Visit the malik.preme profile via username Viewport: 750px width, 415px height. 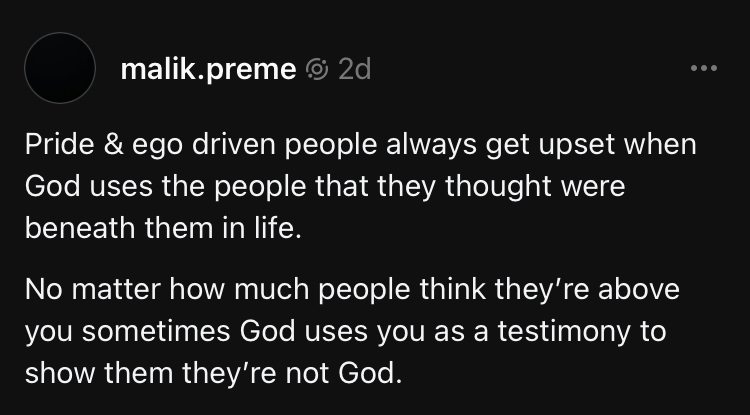(209, 69)
